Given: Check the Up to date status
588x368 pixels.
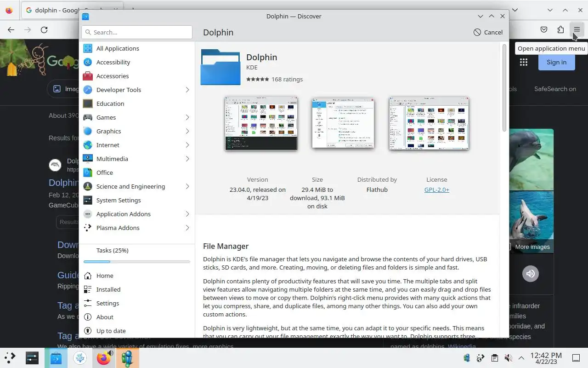Looking at the screenshot, I should tap(137, 331).
